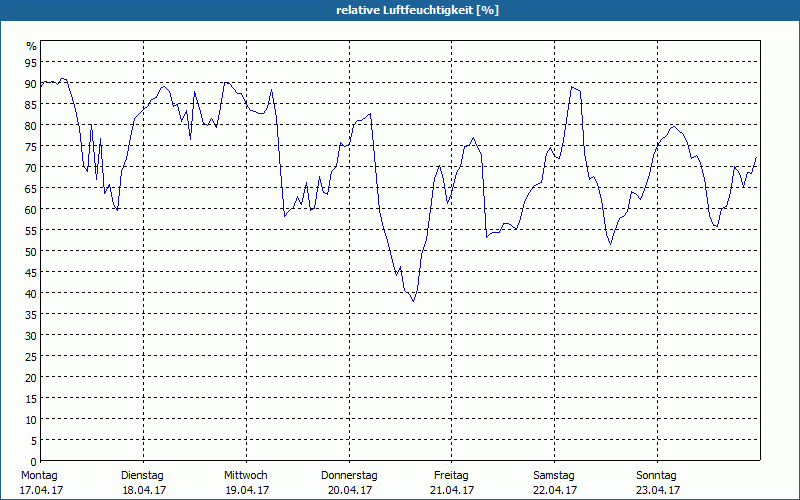The width and height of the screenshot is (800, 500).
Task: Click the y-axis value 75
Action: pyautogui.click(x=31, y=147)
